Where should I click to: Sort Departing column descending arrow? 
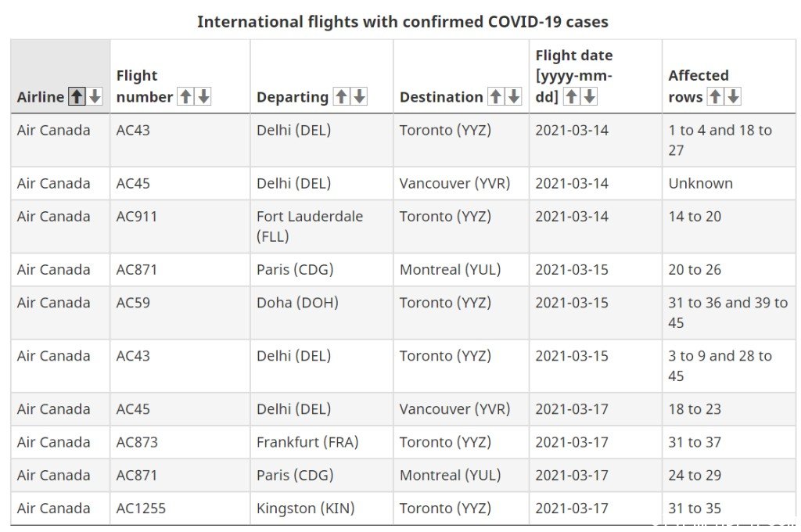click(359, 96)
